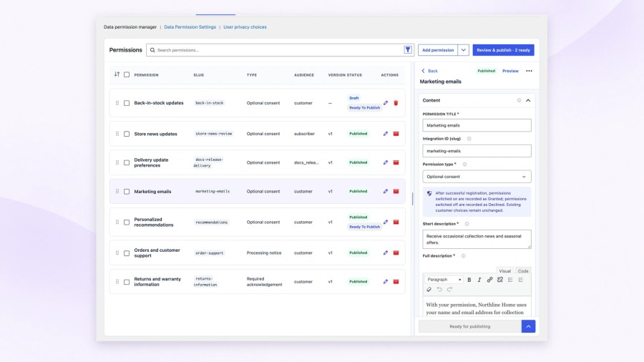Edit the Back-in-stock updates permission
The height and width of the screenshot is (362, 644).
pos(386,103)
